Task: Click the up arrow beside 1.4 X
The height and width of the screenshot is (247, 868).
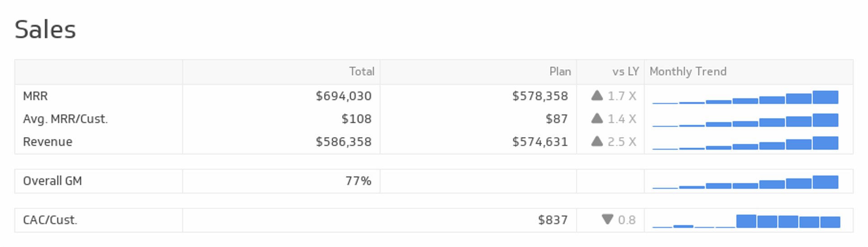Action: 597,119
